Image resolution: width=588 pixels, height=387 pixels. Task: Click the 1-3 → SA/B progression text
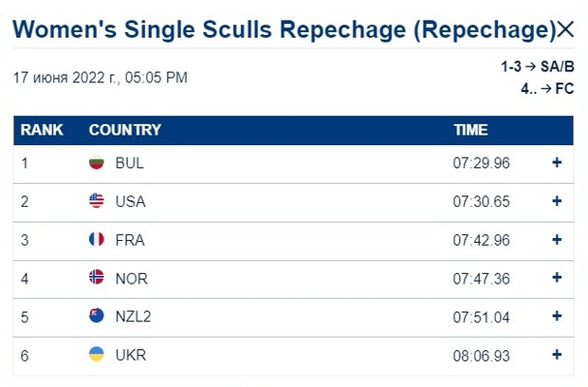(x=538, y=66)
